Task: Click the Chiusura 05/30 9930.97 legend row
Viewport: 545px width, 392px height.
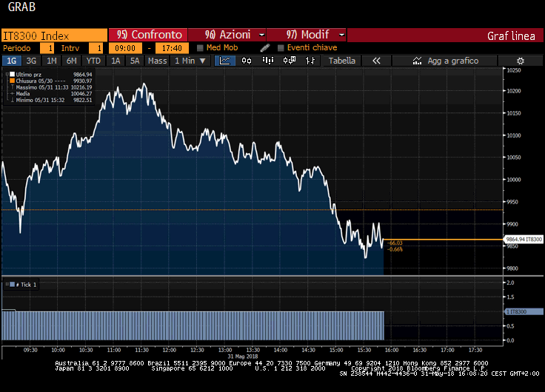Action: tap(51, 81)
